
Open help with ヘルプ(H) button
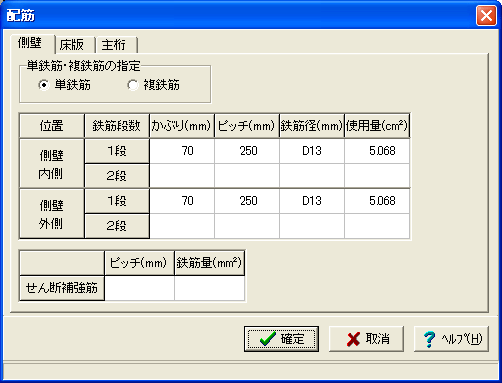click(x=451, y=339)
